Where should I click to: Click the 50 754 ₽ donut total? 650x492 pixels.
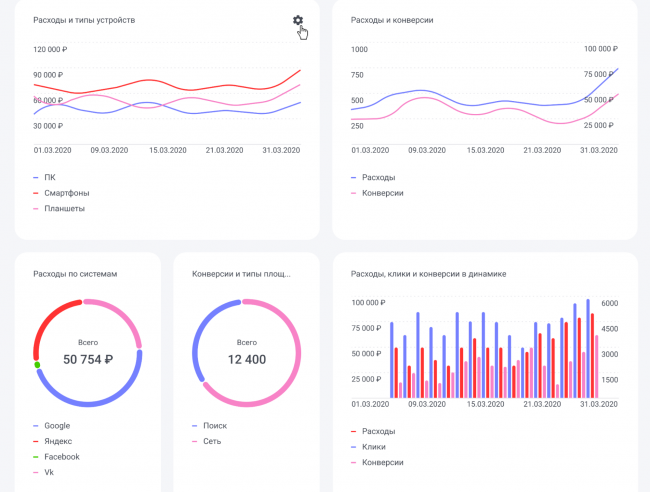pos(88,359)
